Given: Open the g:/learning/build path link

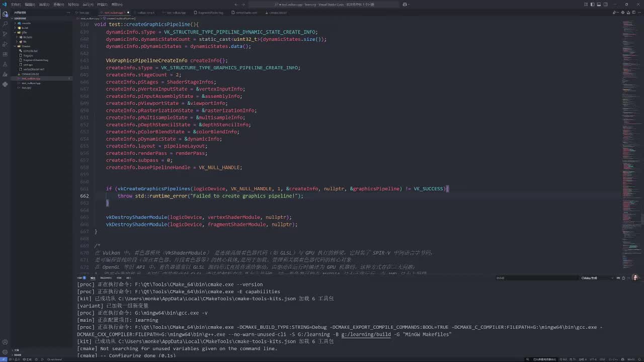Looking at the screenshot, I should [x=366, y=334].
